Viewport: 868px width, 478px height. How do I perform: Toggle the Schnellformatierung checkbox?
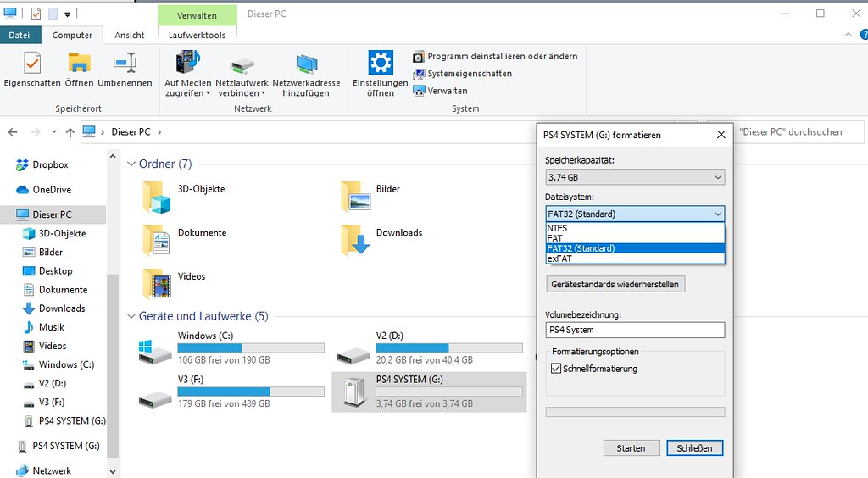[x=556, y=369]
